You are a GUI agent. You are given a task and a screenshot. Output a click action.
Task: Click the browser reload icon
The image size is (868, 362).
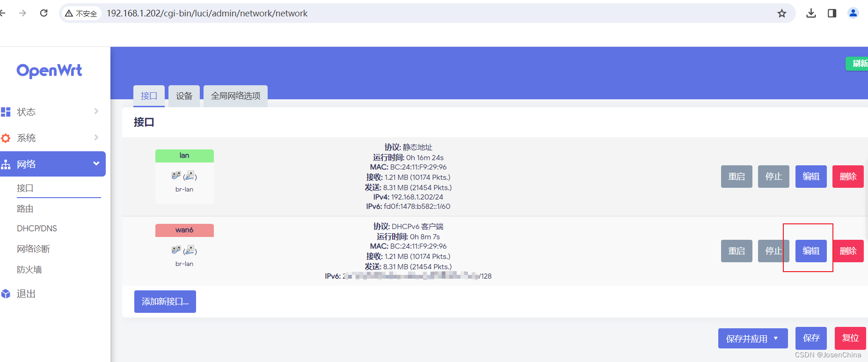(x=44, y=13)
